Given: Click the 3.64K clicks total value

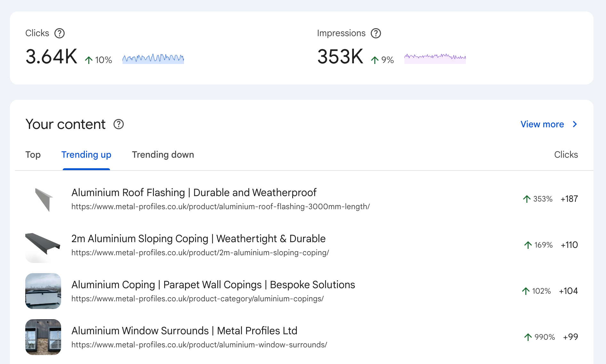Looking at the screenshot, I should click(52, 57).
